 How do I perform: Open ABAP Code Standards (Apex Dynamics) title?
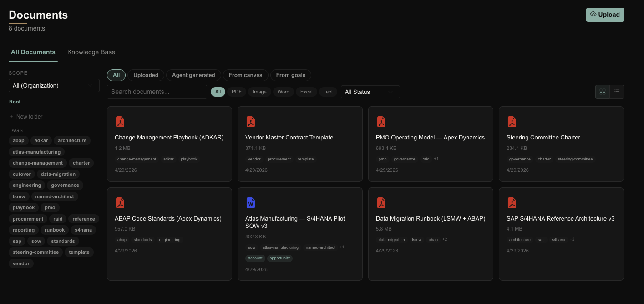pos(168,219)
